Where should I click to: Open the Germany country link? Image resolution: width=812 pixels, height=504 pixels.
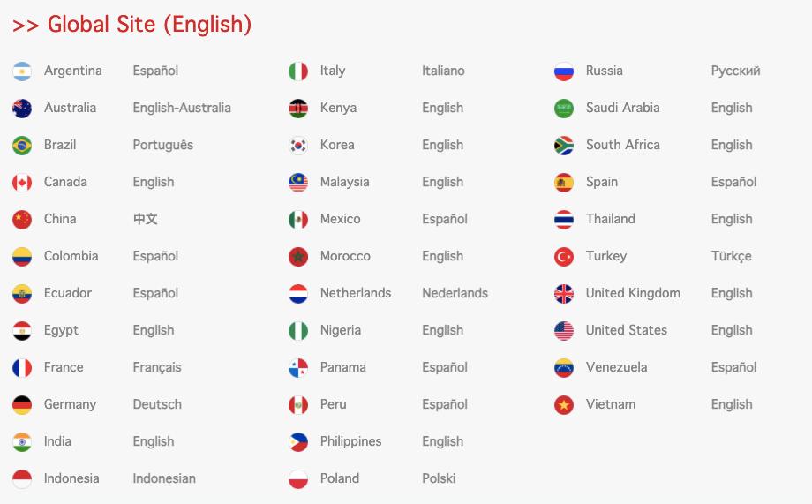pos(70,404)
